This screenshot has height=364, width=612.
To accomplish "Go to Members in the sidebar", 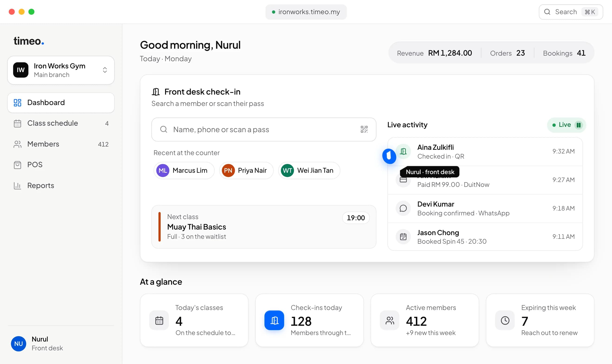I will pos(61,144).
